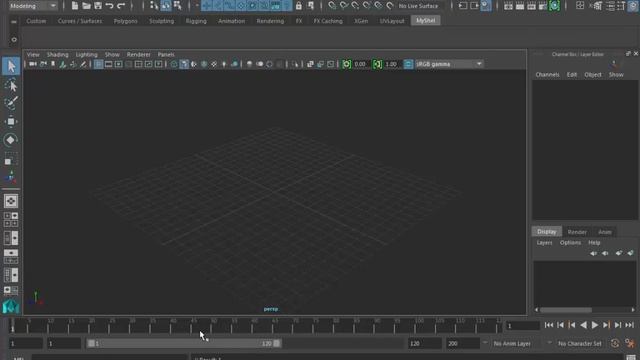Select the MyShel shelf tab

[x=425, y=20]
